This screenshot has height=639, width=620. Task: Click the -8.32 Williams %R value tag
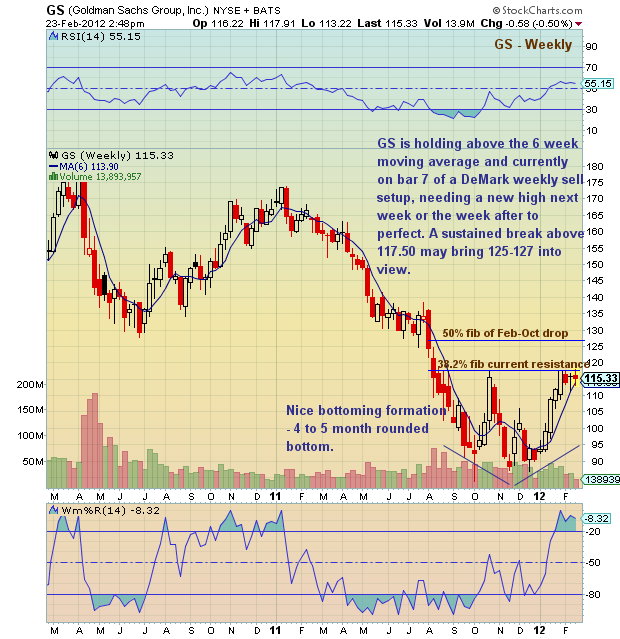coord(597,518)
